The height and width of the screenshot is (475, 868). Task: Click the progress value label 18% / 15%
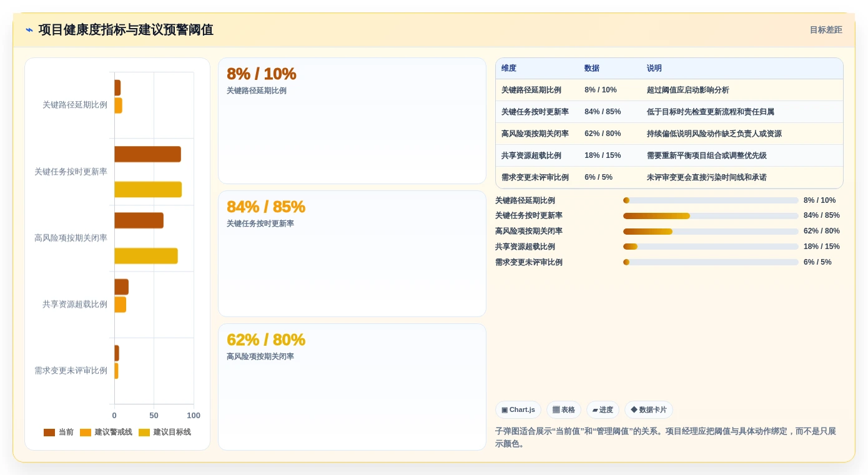click(x=822, y=247)
